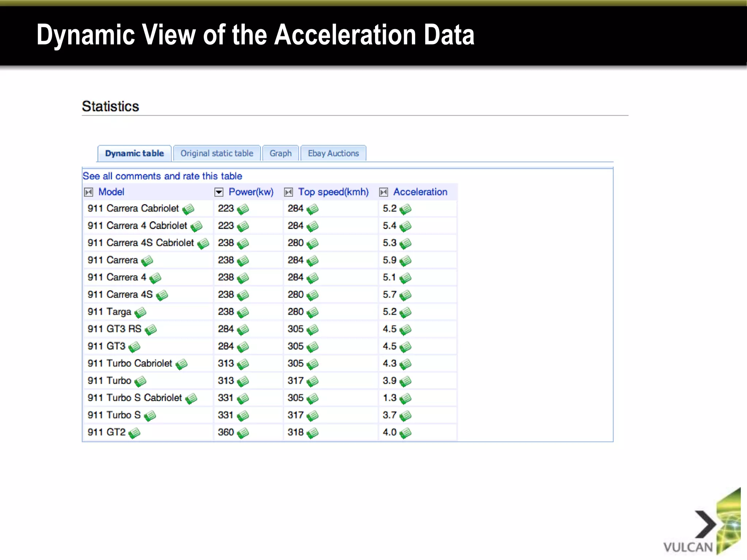This screenshot has height=560, width=747.
Task: Open the Graph tab
Action: 280,153
